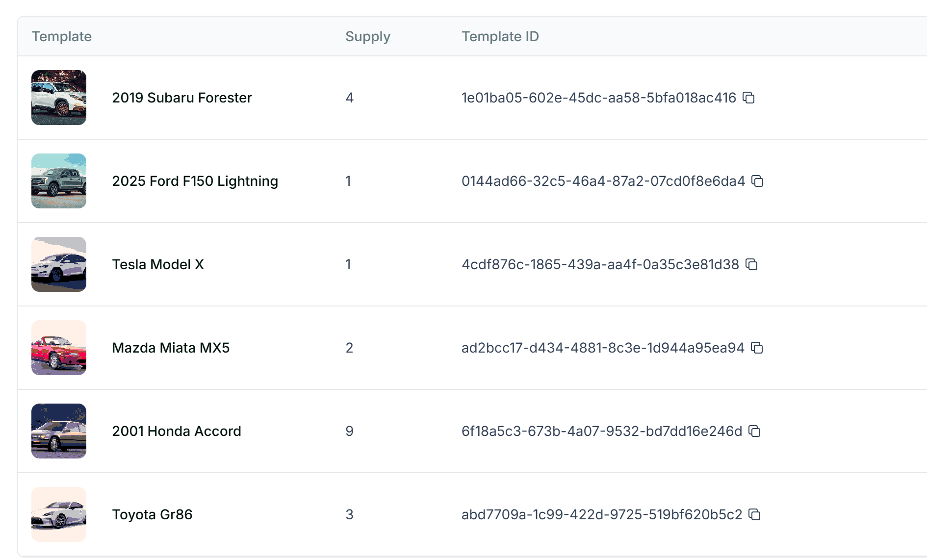This screenshot has width=927, height=560.
Task: Click the Template ID column header
Action: click(500, 36)
